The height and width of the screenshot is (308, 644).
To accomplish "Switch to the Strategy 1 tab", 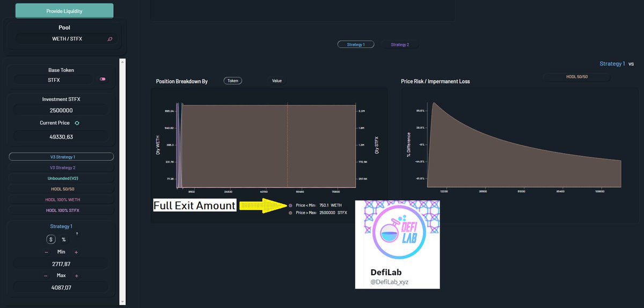I will [x=356, y=45].
